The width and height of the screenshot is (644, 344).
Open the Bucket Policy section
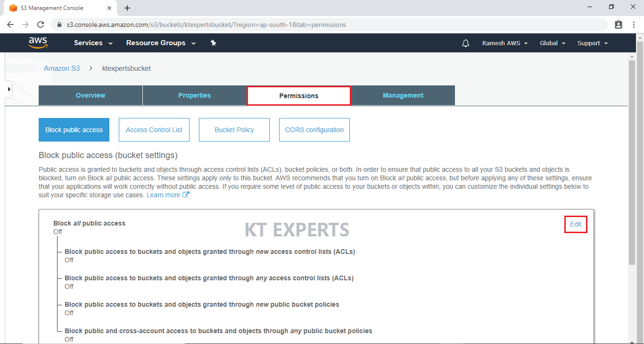click(234, 130)
